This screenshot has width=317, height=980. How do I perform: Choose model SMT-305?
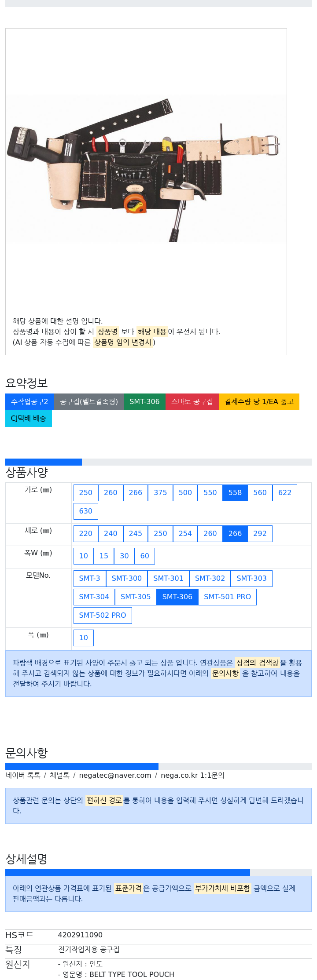136,597
